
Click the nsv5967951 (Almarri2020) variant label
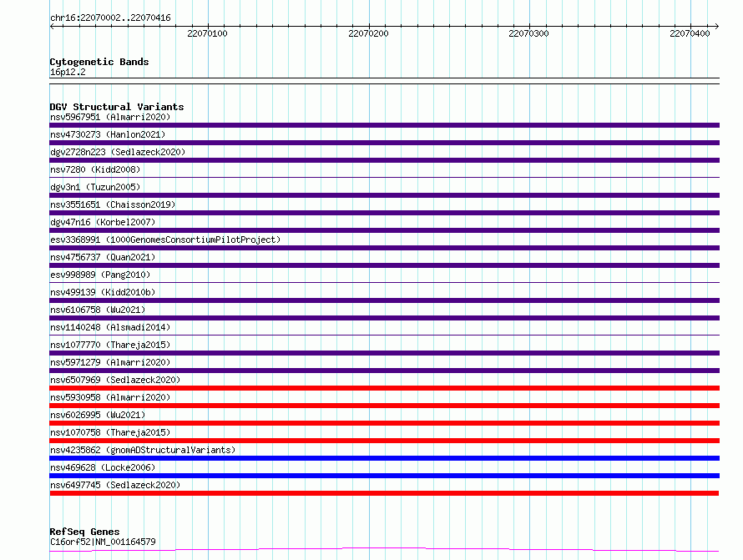point(110,117)
